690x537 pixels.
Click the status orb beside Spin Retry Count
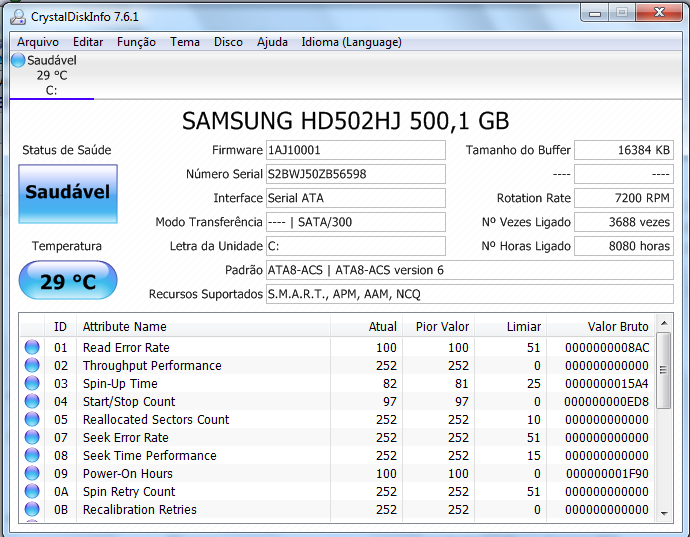coord(32,492)
